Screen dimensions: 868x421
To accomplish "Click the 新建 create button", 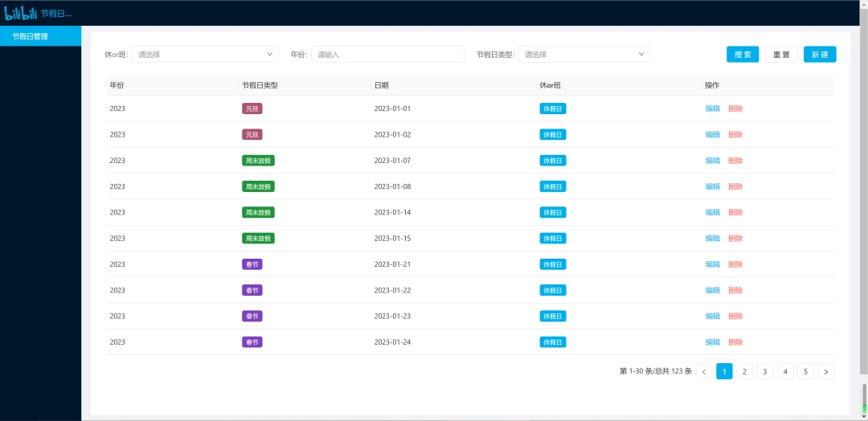I will click(820, 54).
